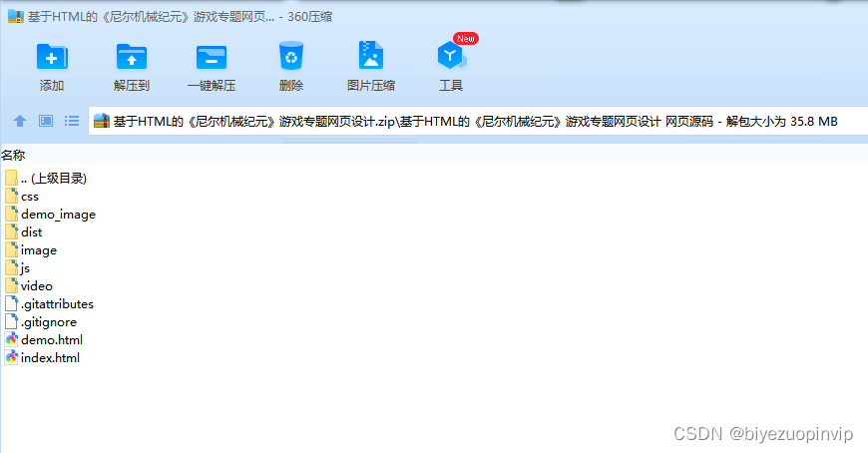Click the parent directory folder icon
The height and width of the screenshot is (453, 868).
pyautogui.click(x=11, y=178)
